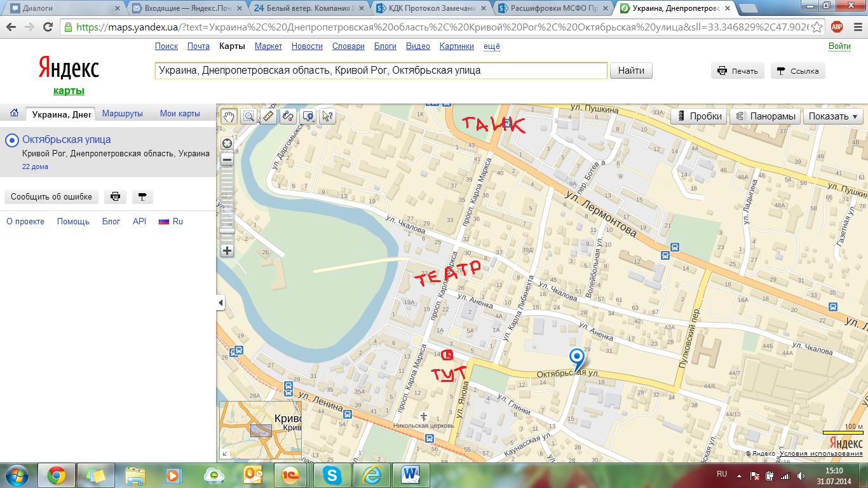The image size is (868, 488).
Task: Toggle the Панорамы layer
Action: coord(766,116)
